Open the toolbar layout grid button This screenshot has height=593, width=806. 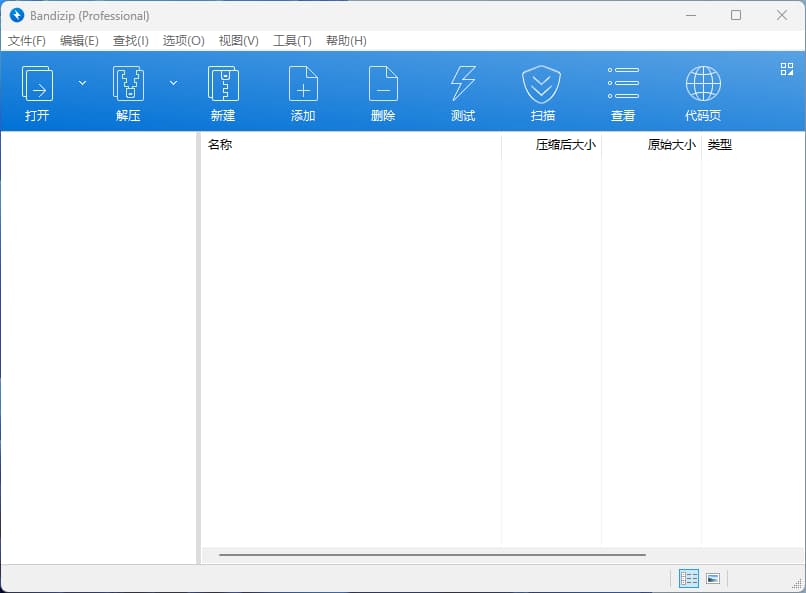(x=786, y=69)
